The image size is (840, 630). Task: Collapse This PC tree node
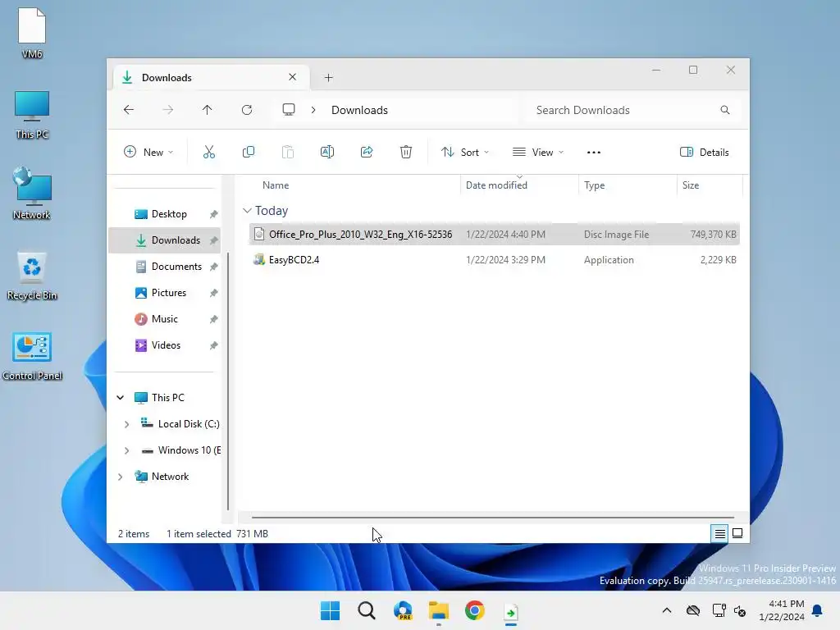pyautogui.click(x=121, y=398)
